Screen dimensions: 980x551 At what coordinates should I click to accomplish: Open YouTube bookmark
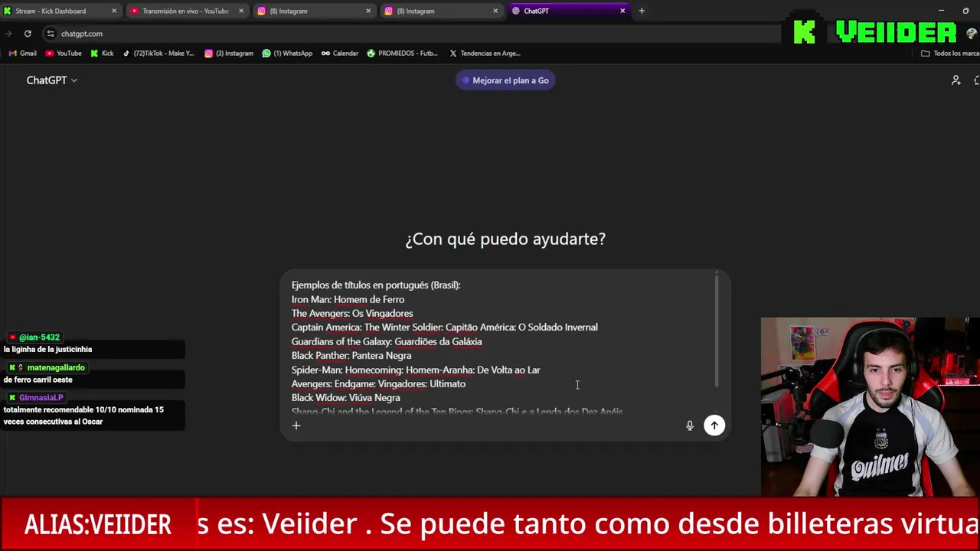pos(64,54)
